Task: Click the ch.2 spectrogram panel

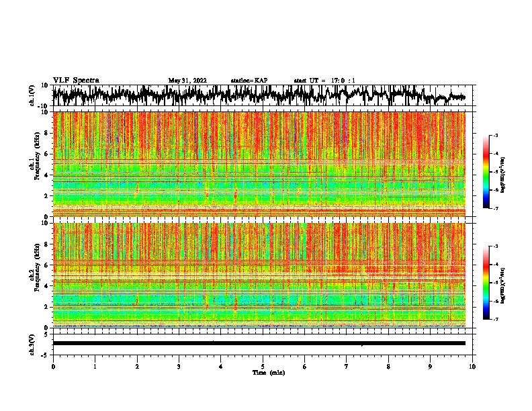Action: pos(259,275)
